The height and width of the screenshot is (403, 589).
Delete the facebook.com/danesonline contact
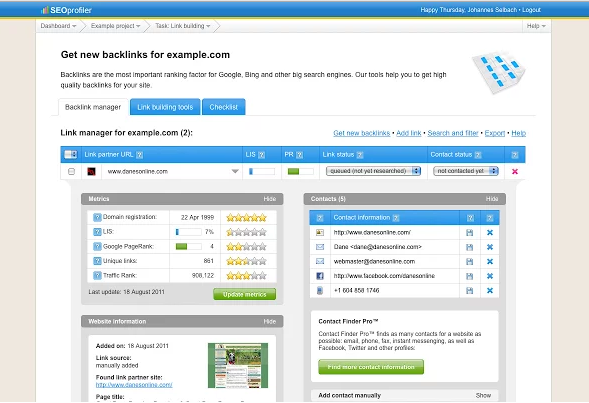[x=490, y=276]
